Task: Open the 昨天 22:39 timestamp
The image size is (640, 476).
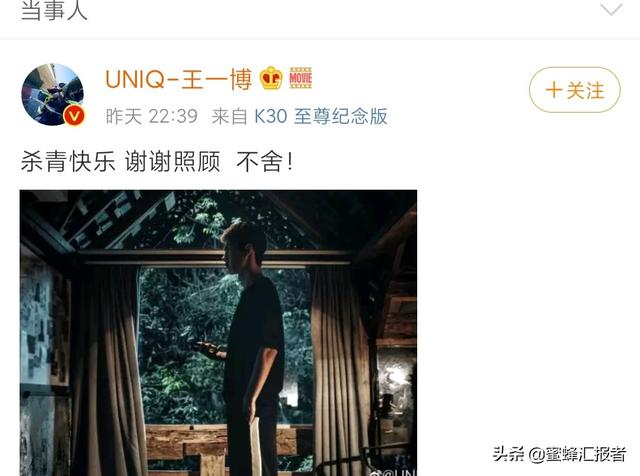Action: tap(151, 116)
